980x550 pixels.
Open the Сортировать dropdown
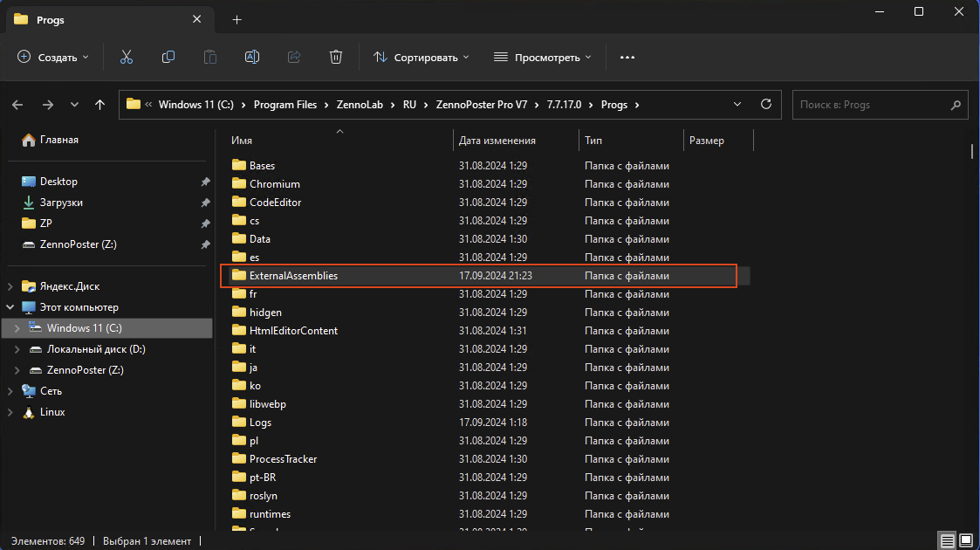click(421, 57)
